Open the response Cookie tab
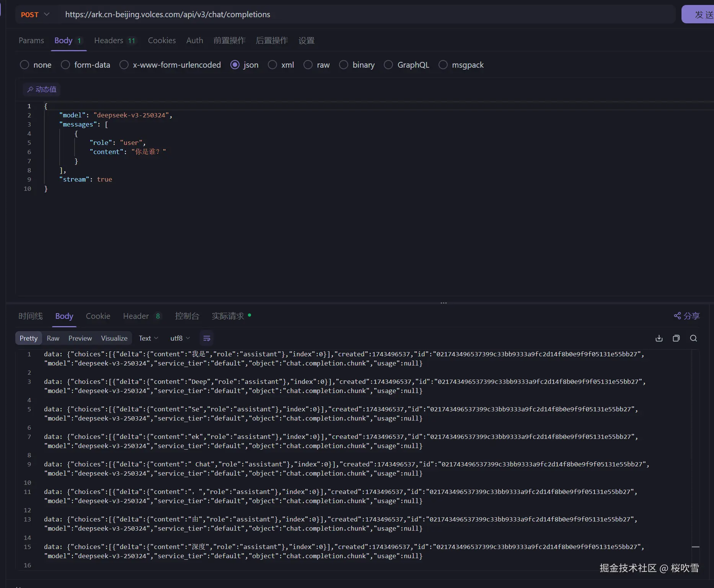The height and width of the screenshot is (588, 714). click(98, 316)
